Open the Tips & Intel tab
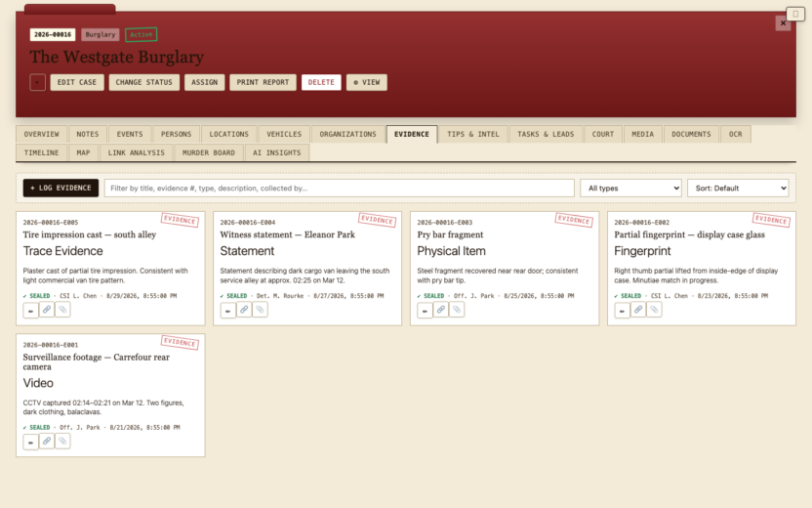The height and width of the screenshot is (508, 812). click(473, 134)
